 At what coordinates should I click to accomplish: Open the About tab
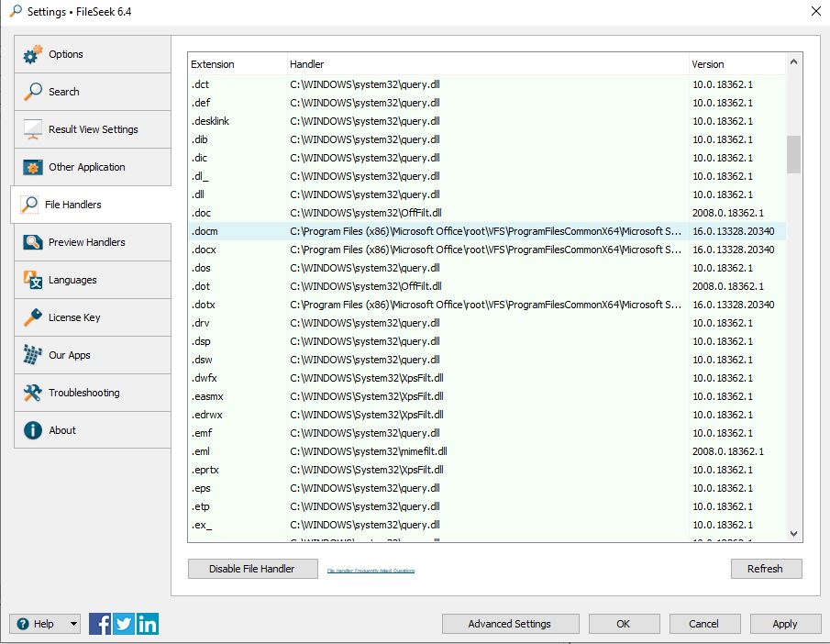pos(62,430)
